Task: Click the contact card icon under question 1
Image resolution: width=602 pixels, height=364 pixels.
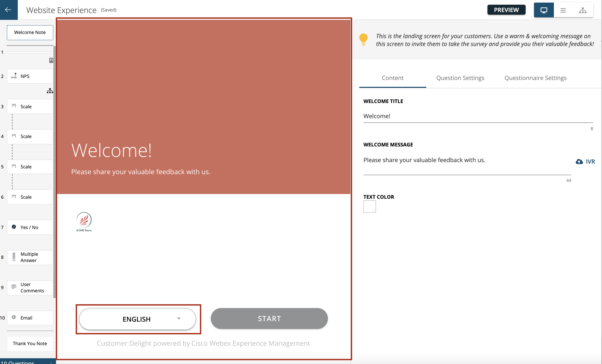Action: coord(51,60)
